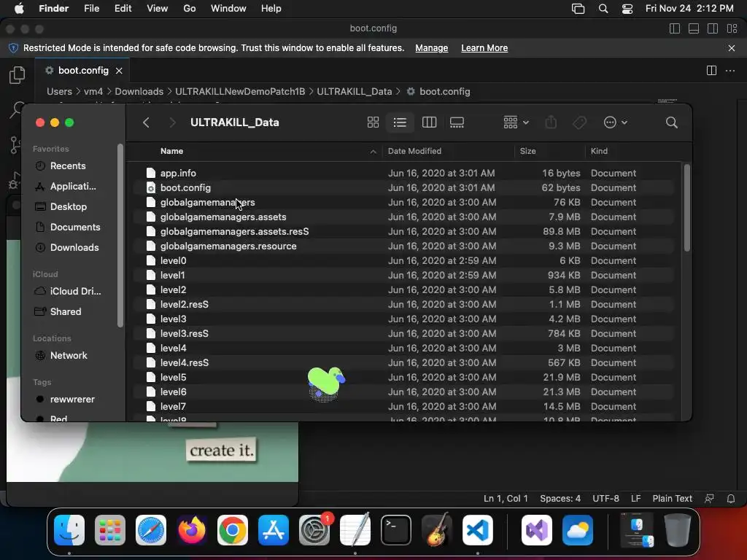Dismiss the Restricted Mode banner
This screenshot has width=747, height=560.
coord(732,48)
